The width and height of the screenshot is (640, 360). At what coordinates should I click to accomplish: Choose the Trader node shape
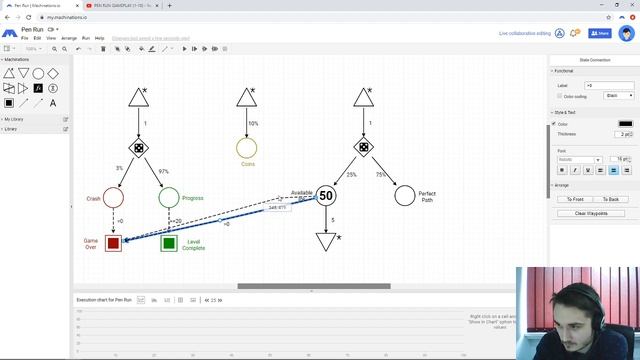pos(9,88)
